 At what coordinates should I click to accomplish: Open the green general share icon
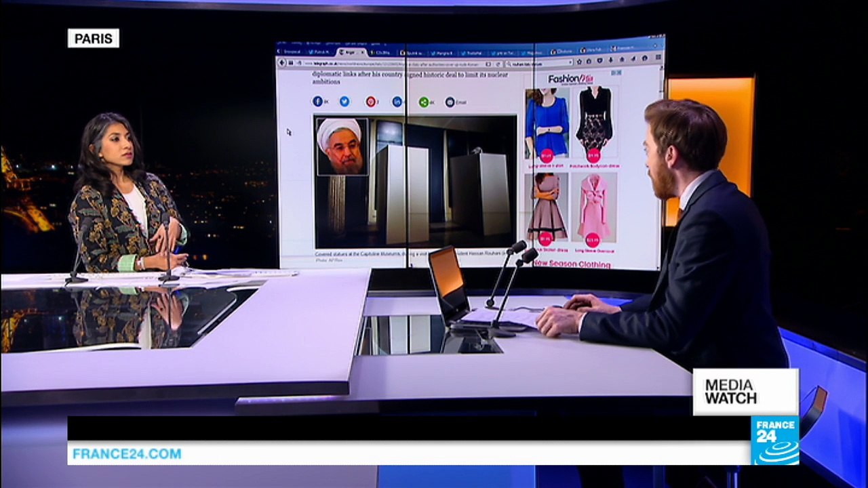coord(424,102)
